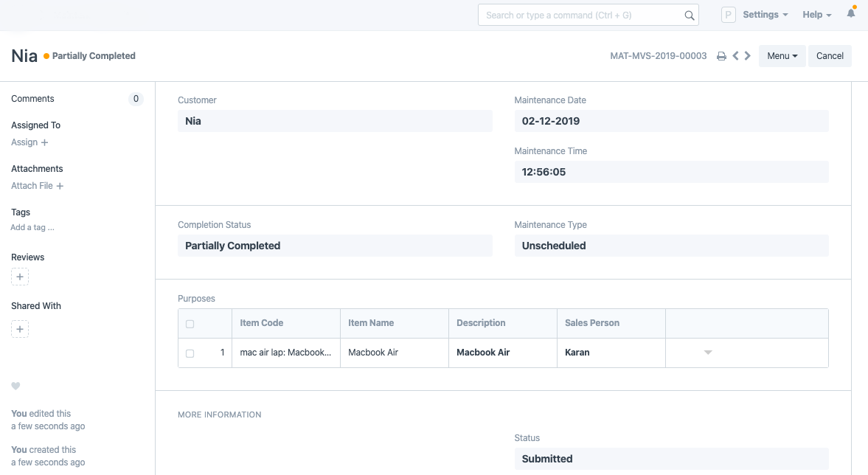Open the Help menu
Screen dimensions: 868x475
tap(816, 15)
